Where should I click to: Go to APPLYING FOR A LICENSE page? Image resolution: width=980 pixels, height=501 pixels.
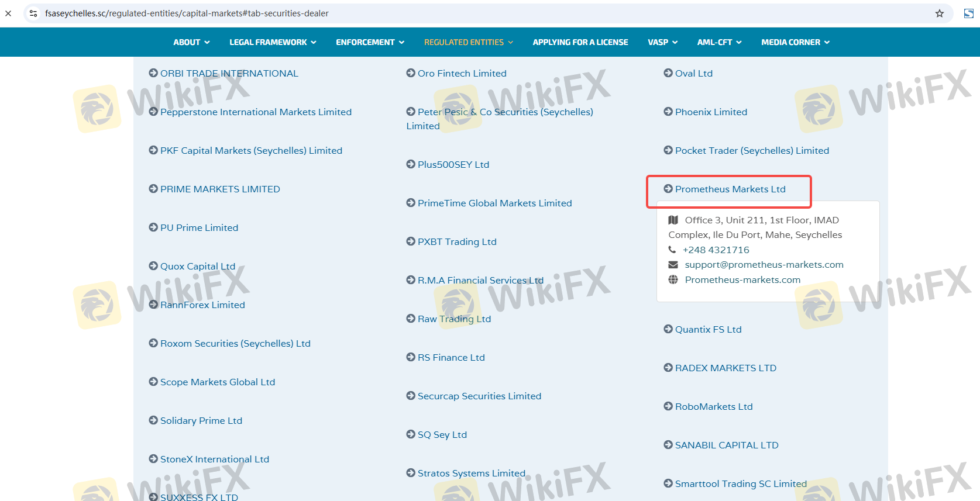pyautogui.click(x=580, y=42)
